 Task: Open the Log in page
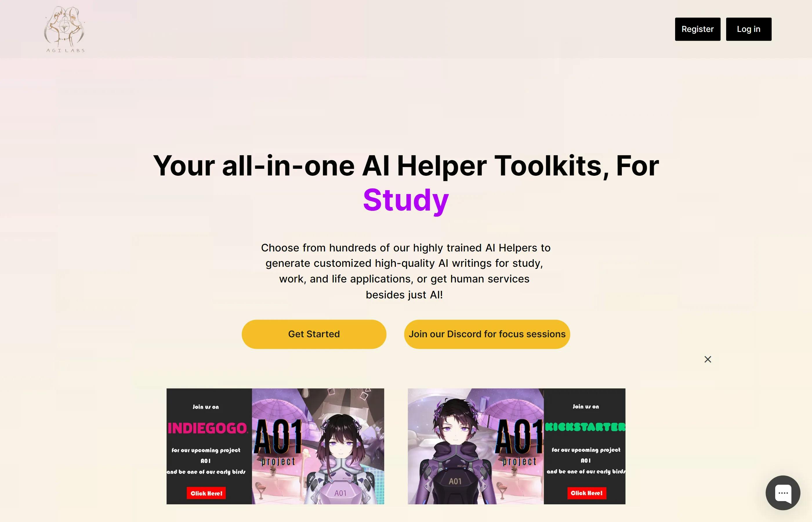coord(748,29)
